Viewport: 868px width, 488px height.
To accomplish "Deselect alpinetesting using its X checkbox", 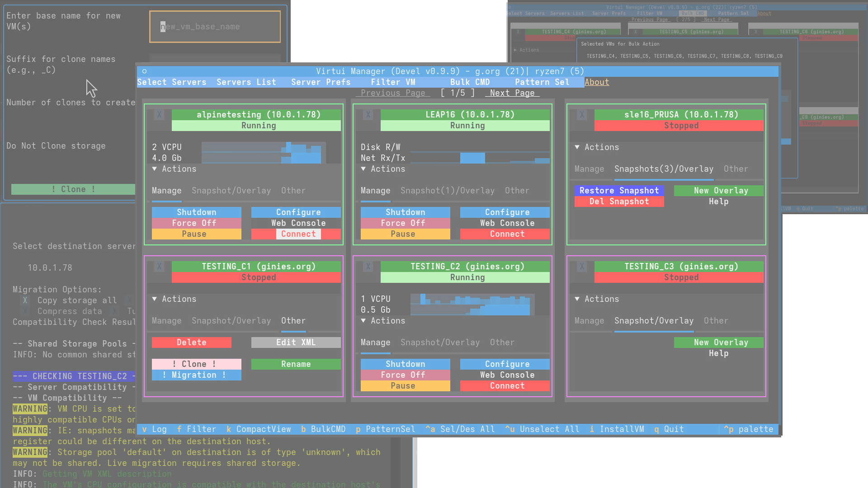I will [159, 114].
